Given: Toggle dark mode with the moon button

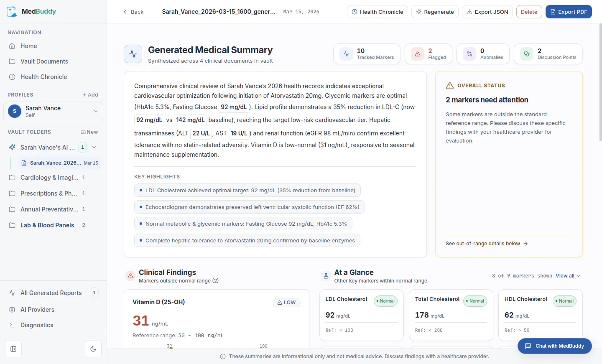Looking at the screenshot, I should pos(93,349).
